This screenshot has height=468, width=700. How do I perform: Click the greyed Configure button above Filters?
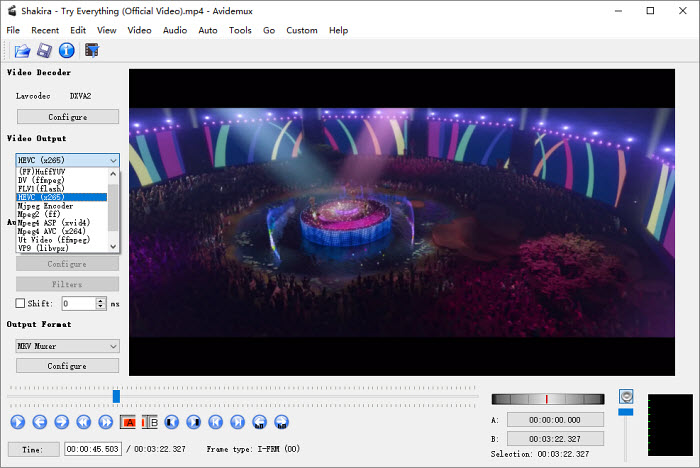pos(67,264)
